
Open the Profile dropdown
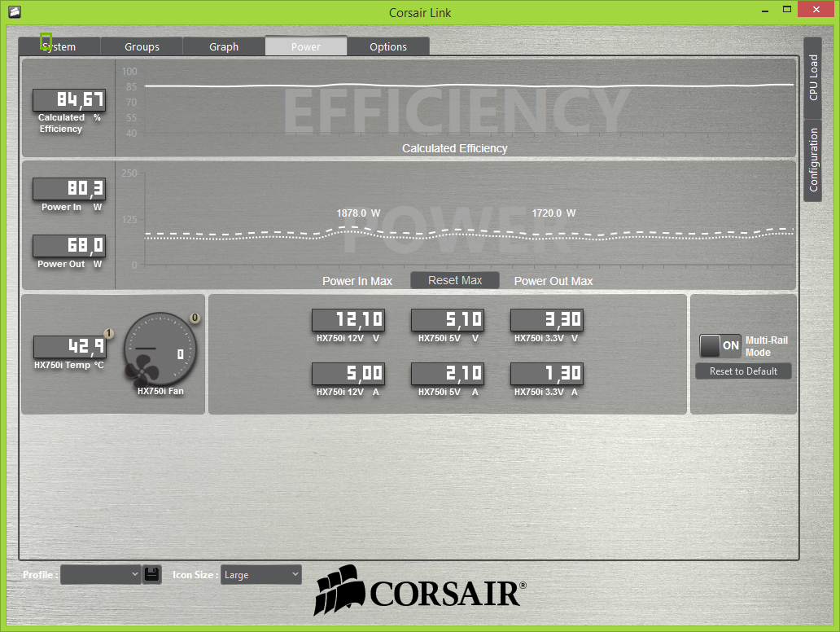101,574
